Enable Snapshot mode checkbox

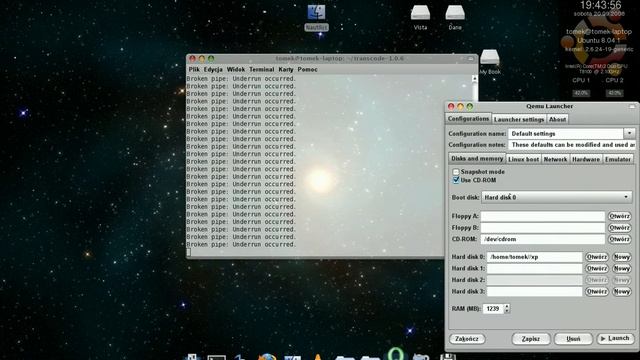[456, 172]
